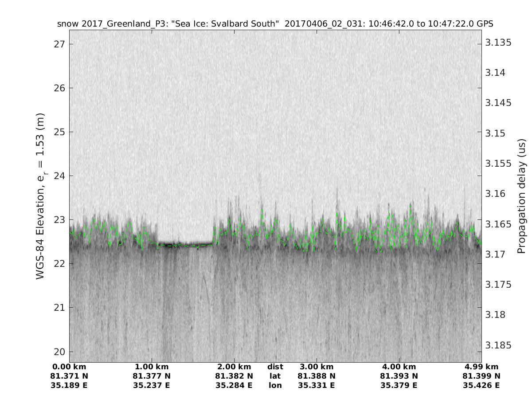The width and height of the screenshot is (532, 399).
Task: Click the 1.00 km distance label
Action: [x=152, y=367]
